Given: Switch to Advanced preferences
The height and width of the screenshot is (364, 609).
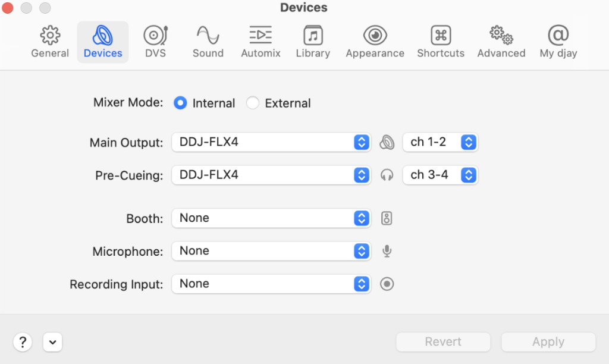Looking at the screenshot, I should pyautogui.click(x=501, y=42).
